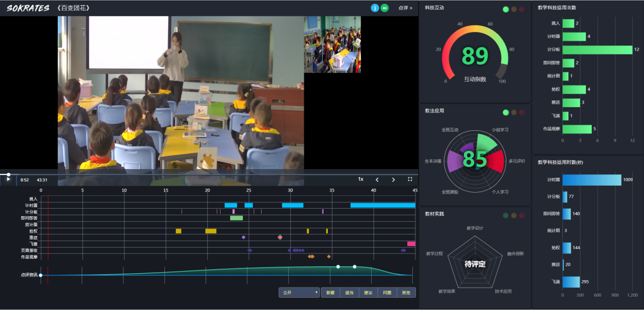644x310 pixels.
Task: Click the 其他 tag button
Action: [x=406, y=292]
